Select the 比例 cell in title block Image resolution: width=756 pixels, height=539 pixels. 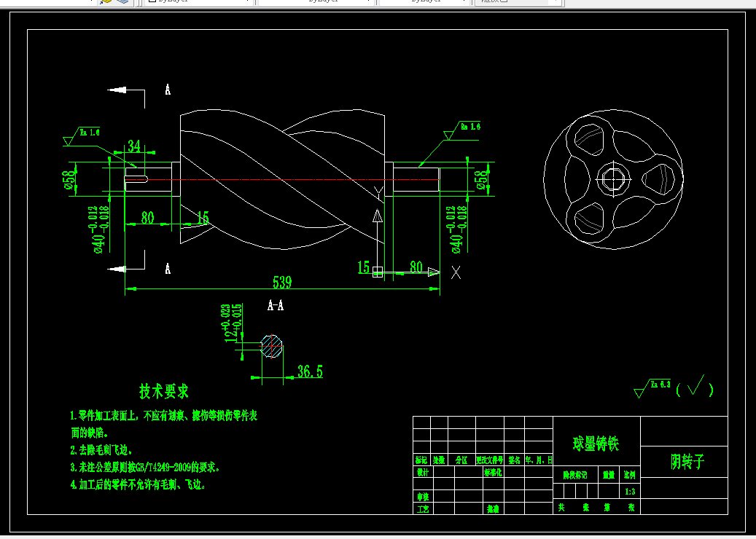click(x=630, y=475)
